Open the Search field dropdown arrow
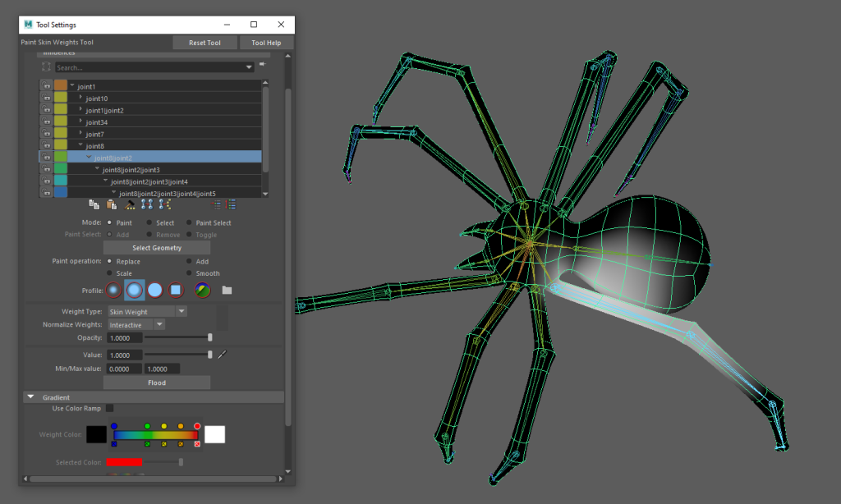 pyautogui.click(x=249, y=67)
